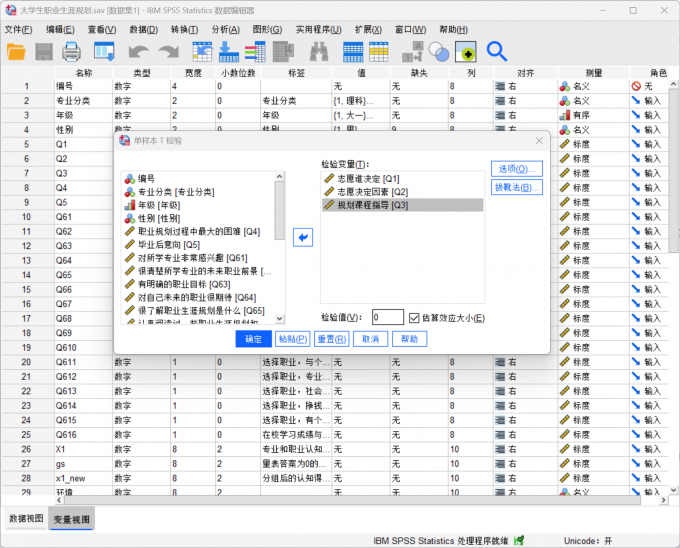This screenshot has width=680, height=548.
Task: Click the 名称 column header
Action: (84, 73)
